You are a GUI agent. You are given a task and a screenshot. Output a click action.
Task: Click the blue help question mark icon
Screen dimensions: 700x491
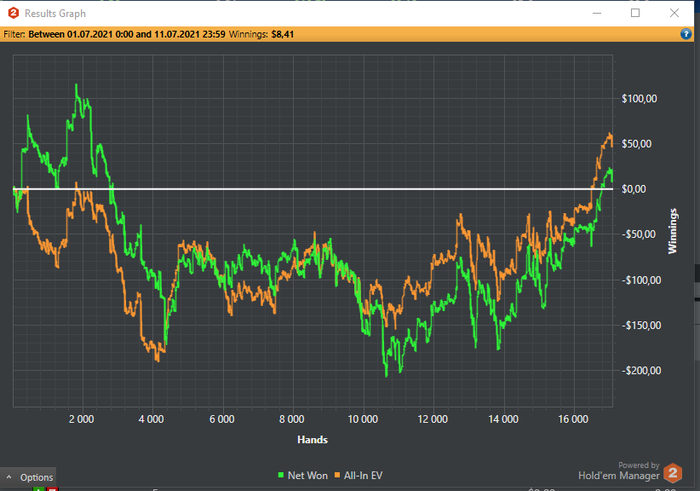pyautogui.click(x=686, y=34)
